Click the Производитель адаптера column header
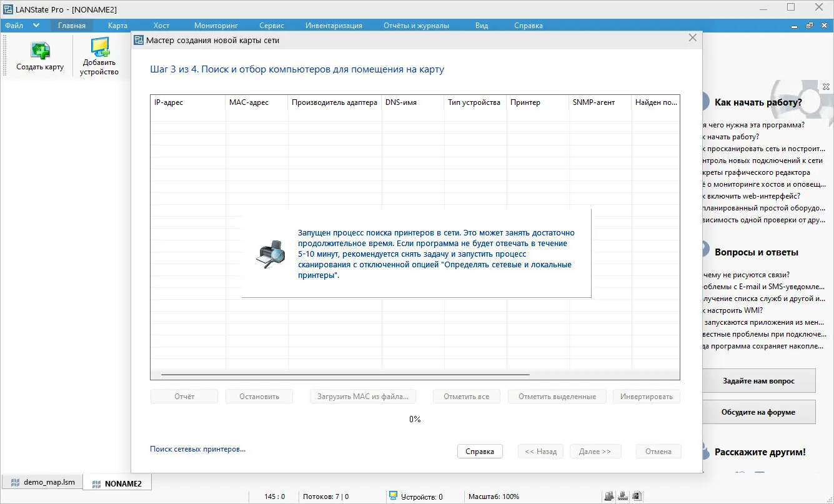This screenshot has width=834, height=504. pyautogui.click(x=335, y=102)
